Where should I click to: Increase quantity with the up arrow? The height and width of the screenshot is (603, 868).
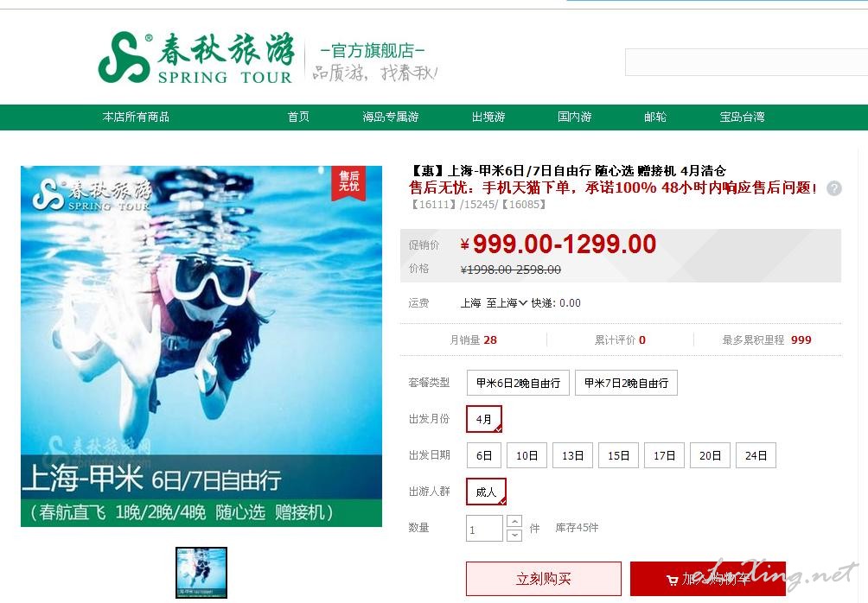(x=514, y=522)
